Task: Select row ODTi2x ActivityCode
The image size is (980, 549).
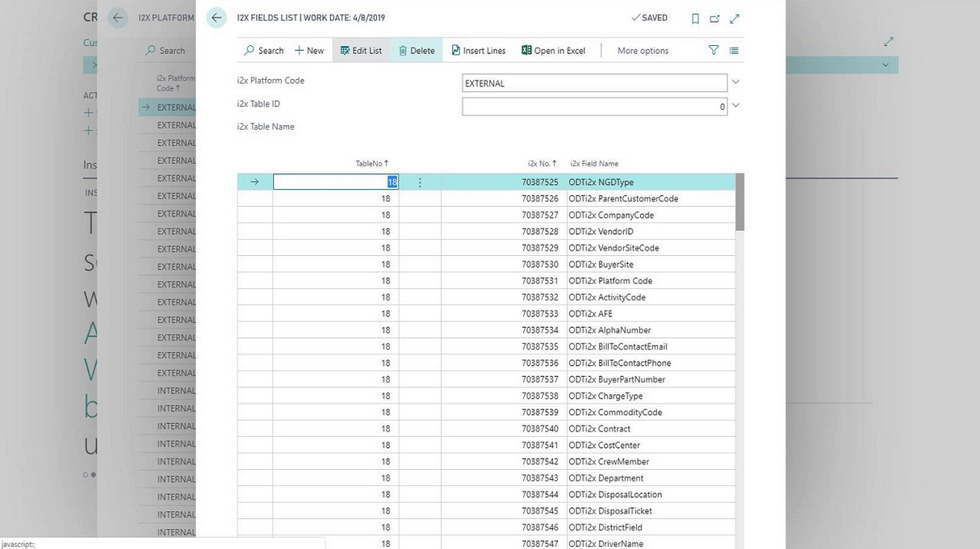Action: [x=486, y=297]
